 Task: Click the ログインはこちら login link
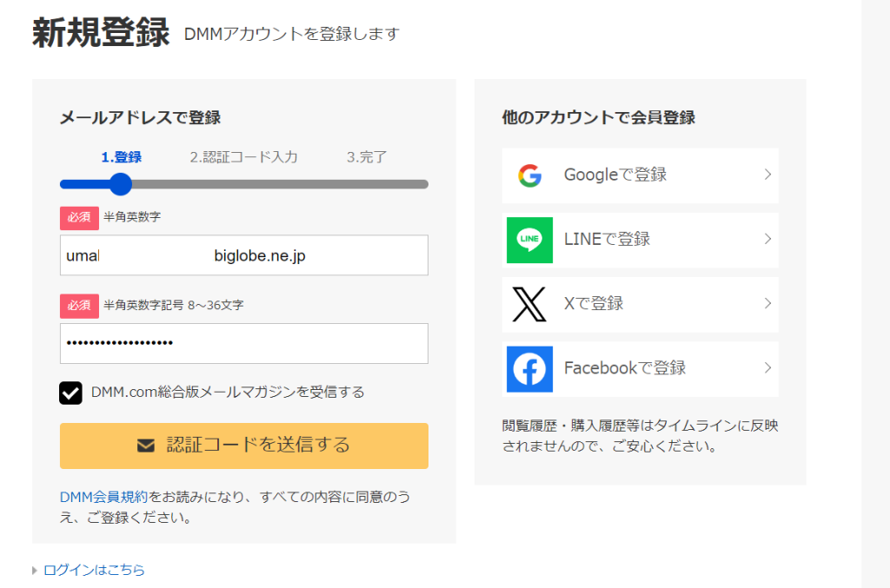[92, 570]
